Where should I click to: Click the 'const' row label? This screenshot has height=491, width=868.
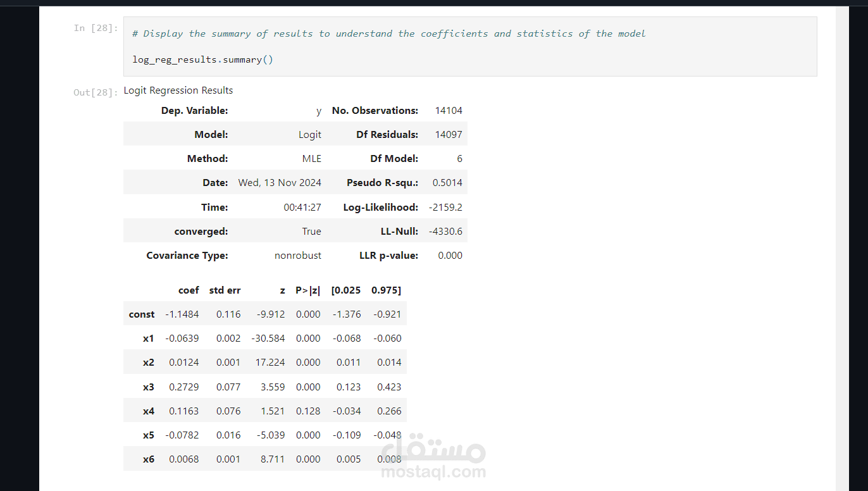(142, 314)
